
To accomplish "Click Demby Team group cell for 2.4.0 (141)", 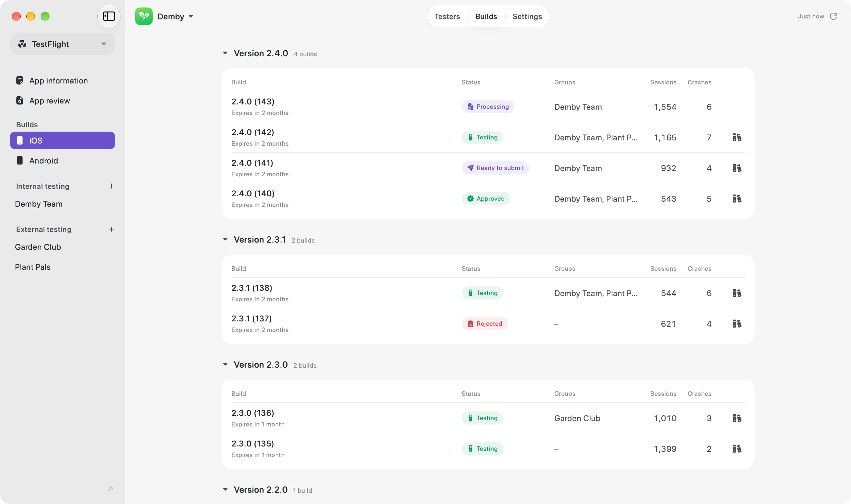I will pyautogui.click(x=578, y=168).
